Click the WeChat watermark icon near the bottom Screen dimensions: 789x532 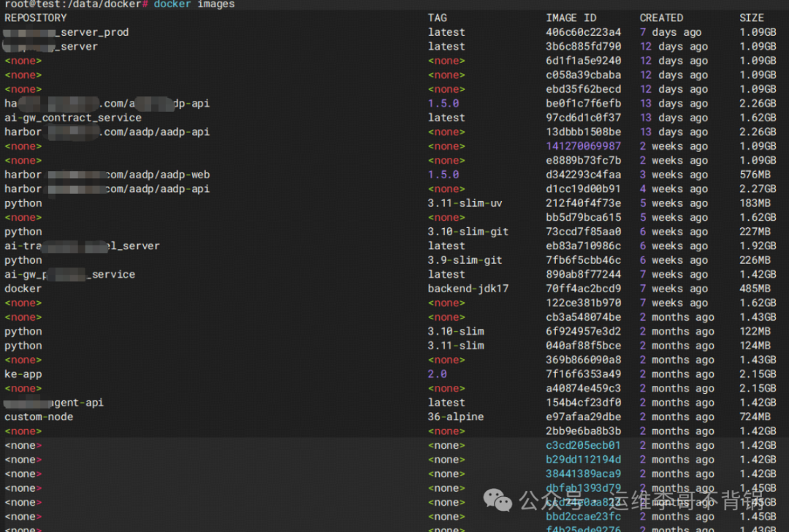tap(498, 501)
